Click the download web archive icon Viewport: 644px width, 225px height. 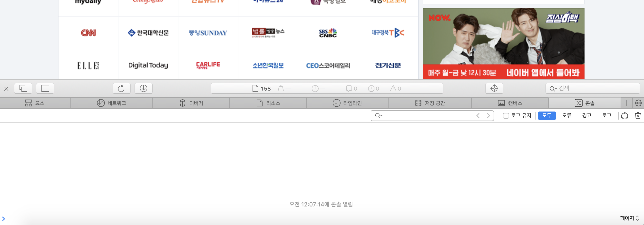pos(144,88)
